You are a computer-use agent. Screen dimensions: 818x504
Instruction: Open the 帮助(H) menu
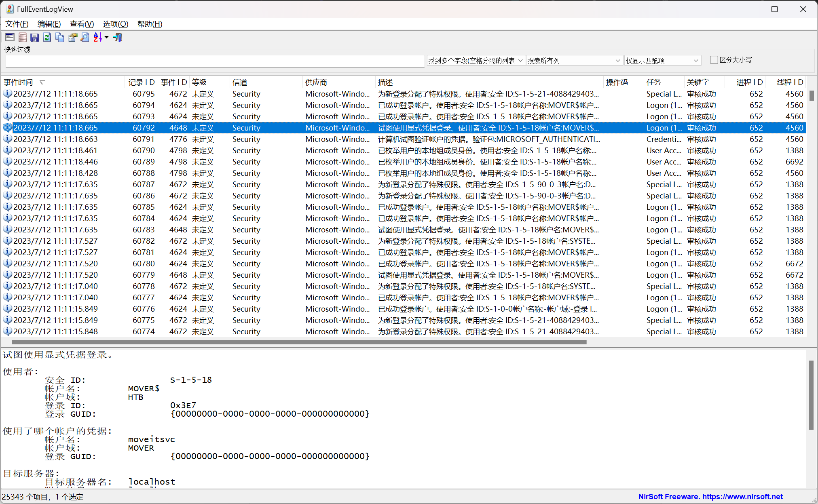point(150,24)
